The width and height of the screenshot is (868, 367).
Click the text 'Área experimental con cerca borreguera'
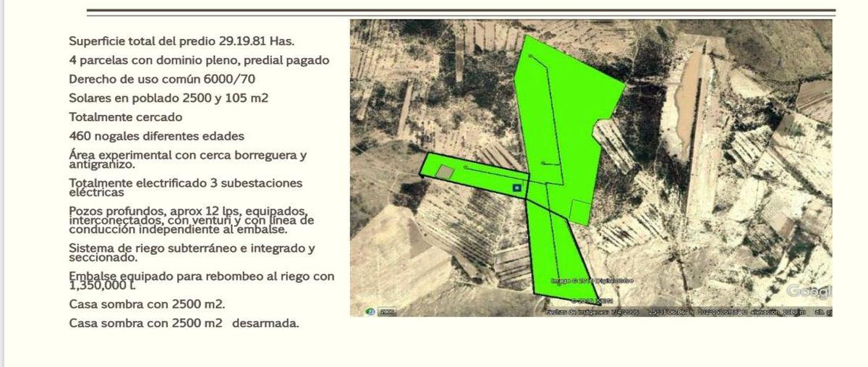click(182, 154)
